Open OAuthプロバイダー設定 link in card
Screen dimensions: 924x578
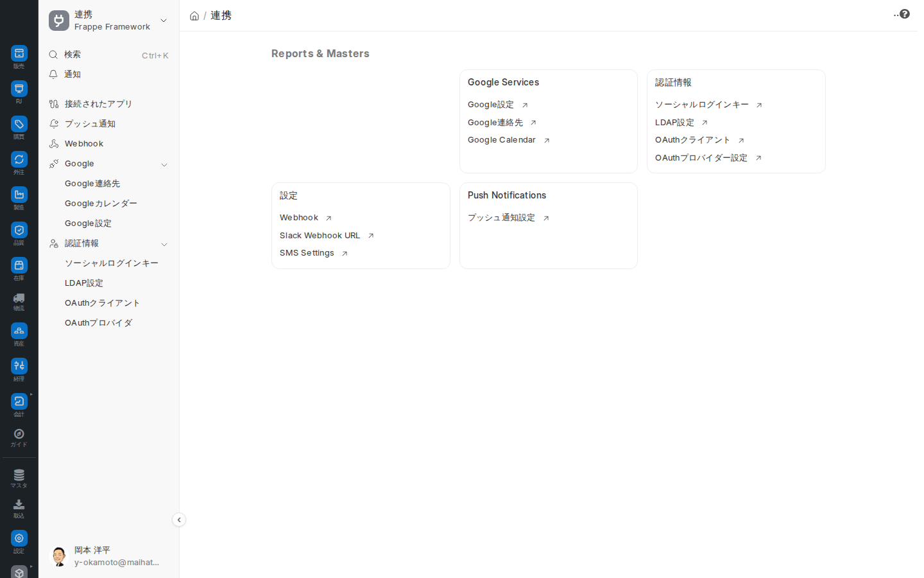pos(701,158)
